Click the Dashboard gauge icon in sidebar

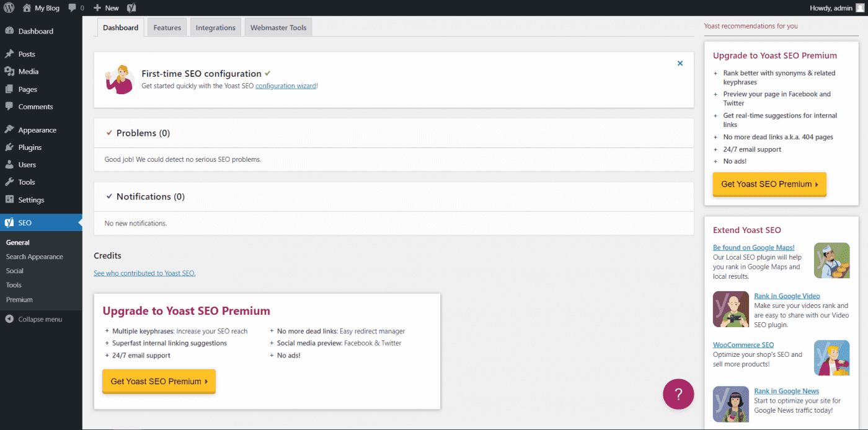9,31
